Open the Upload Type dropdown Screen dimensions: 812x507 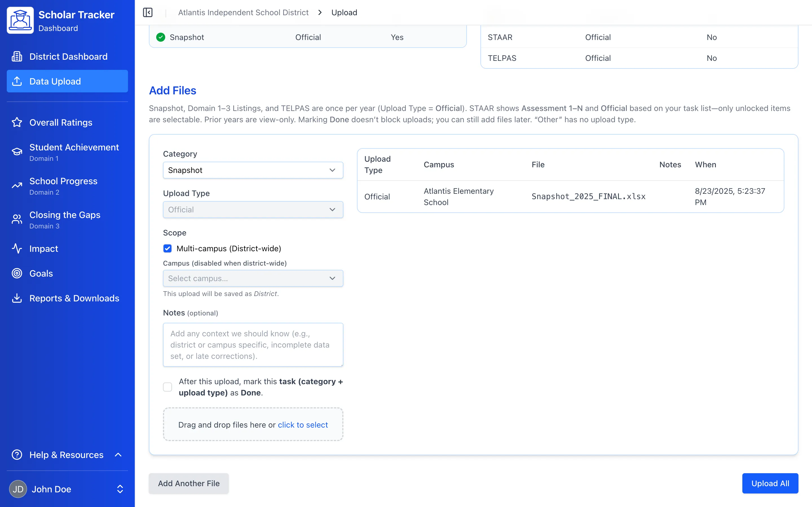253,209
